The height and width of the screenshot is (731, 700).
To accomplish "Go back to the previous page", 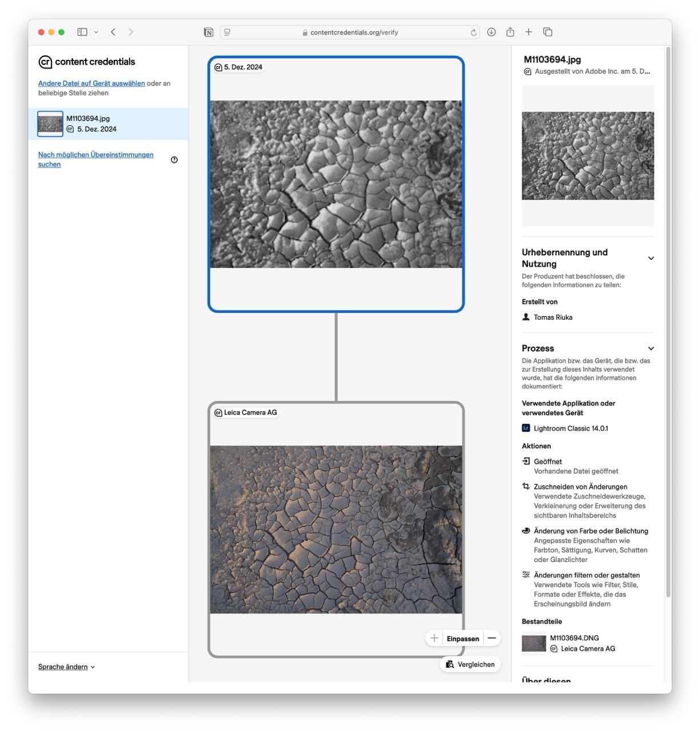I will [113, 32].
